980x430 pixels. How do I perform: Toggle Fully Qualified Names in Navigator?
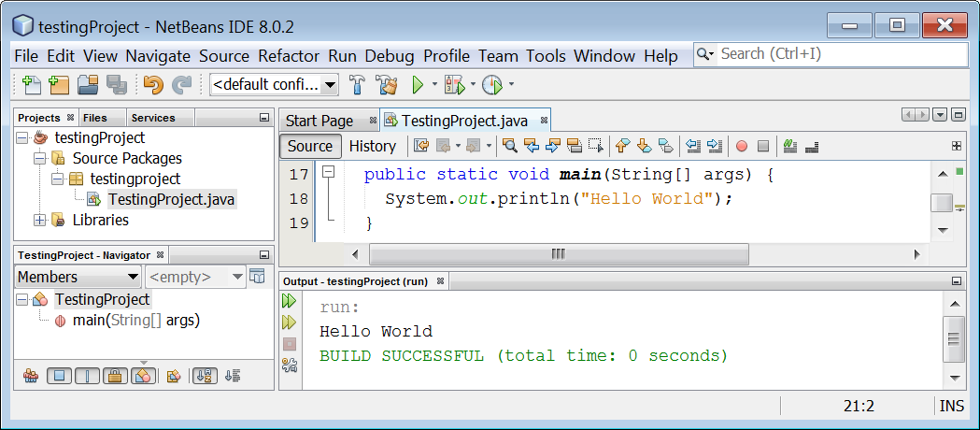[175, 376]
